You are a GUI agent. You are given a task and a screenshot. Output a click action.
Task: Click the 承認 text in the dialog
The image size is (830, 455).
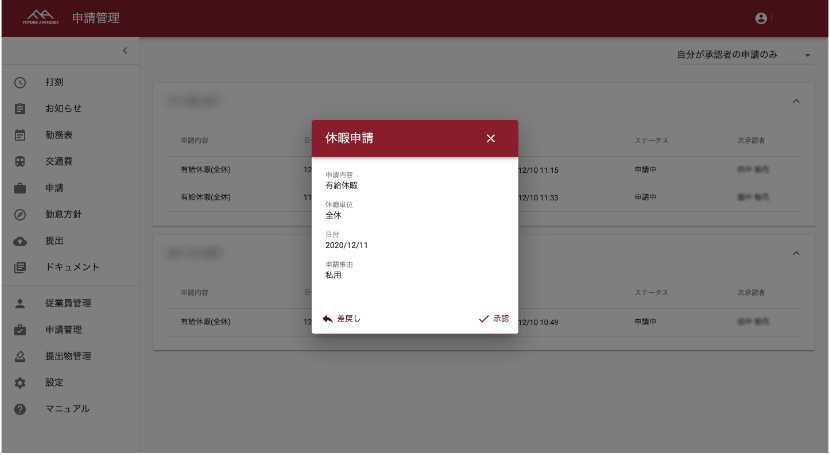pyautogui.click(x=501, y=319)
